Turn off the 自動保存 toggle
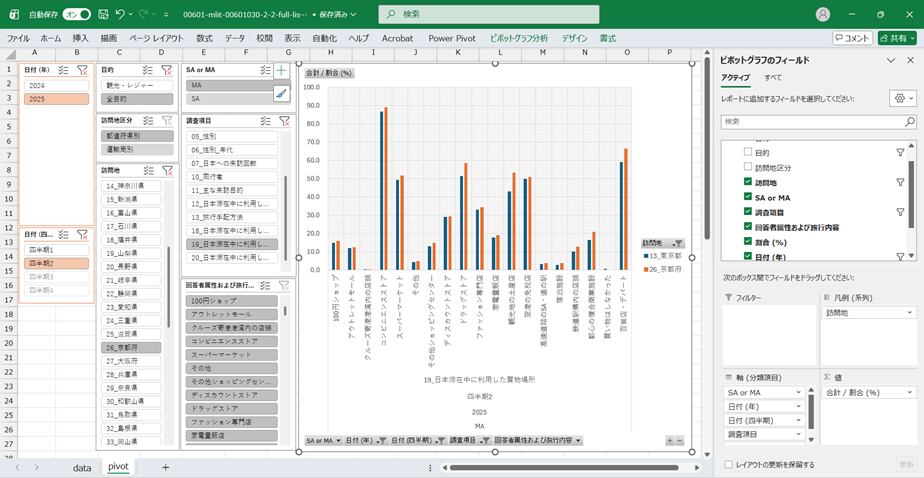Screen dimensions: 924x478 click(76, 15)
